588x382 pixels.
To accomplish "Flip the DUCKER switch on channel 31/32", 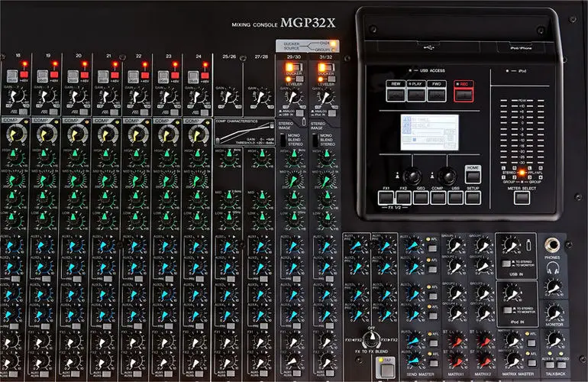I will [327, 67].
